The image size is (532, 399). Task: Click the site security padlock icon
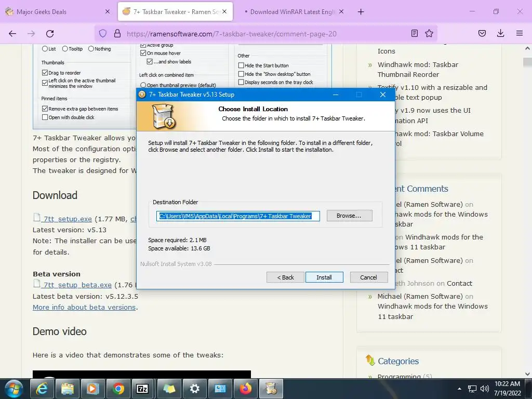(x=117, y=33)
